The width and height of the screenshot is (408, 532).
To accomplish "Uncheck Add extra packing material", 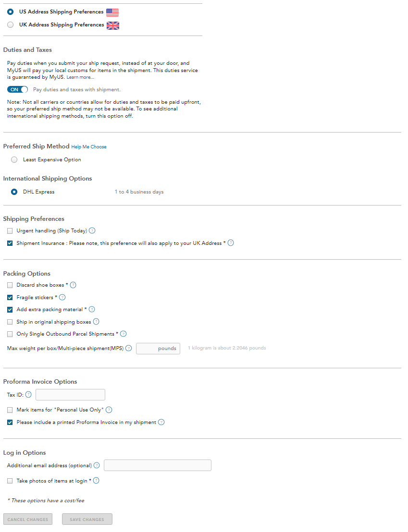I will 10,309.
